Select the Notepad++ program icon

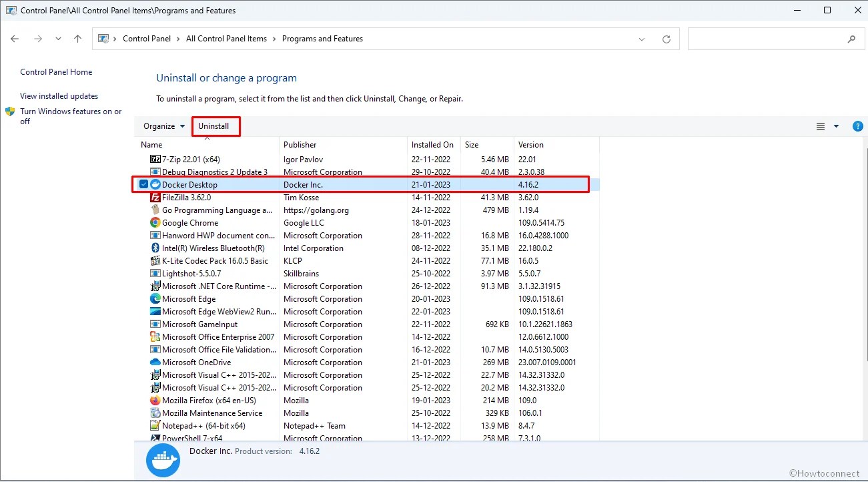coord(155,425)
